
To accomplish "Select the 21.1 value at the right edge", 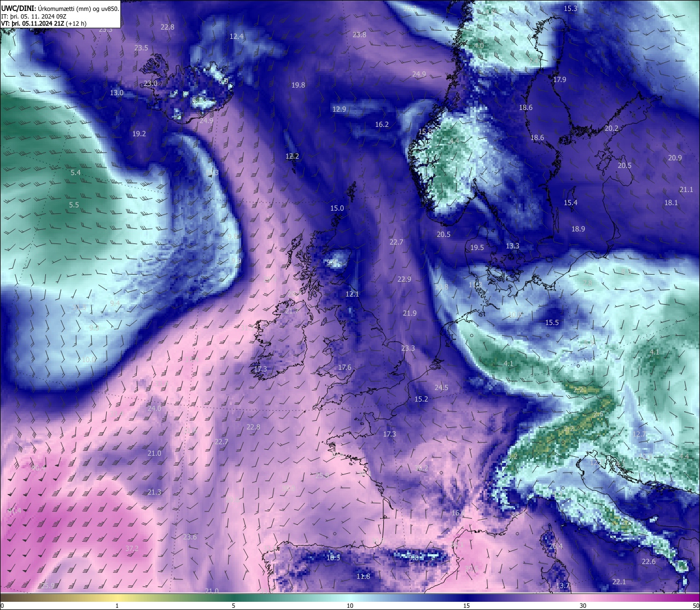I will pos(686,190).
